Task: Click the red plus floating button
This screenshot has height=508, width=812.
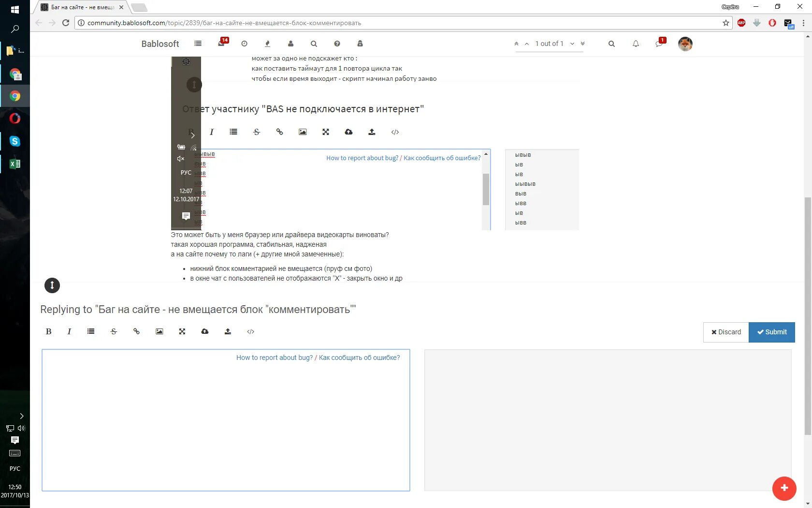Action: pos(784,488)
